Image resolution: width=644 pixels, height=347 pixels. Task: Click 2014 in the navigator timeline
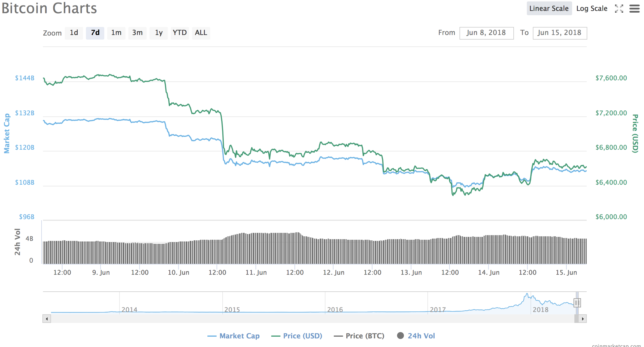point(129,310)
